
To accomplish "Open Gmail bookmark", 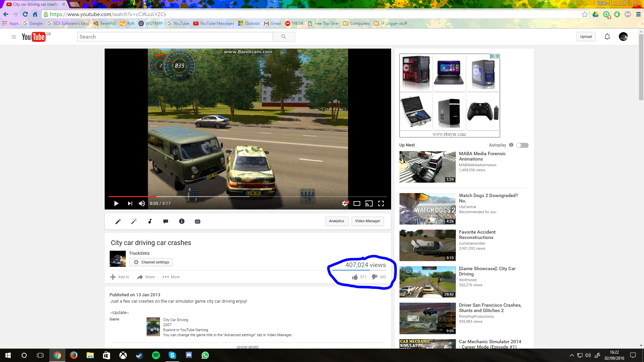I will tap(272, 23).
